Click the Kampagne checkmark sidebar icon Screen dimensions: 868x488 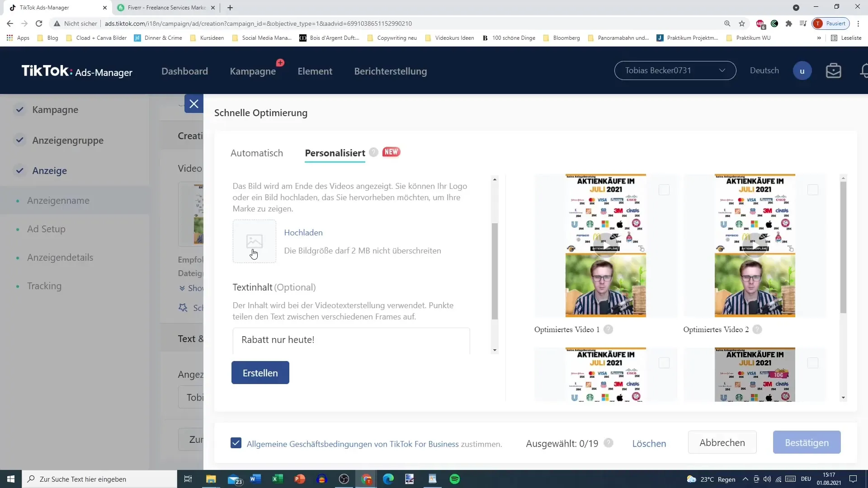(20, 109)
